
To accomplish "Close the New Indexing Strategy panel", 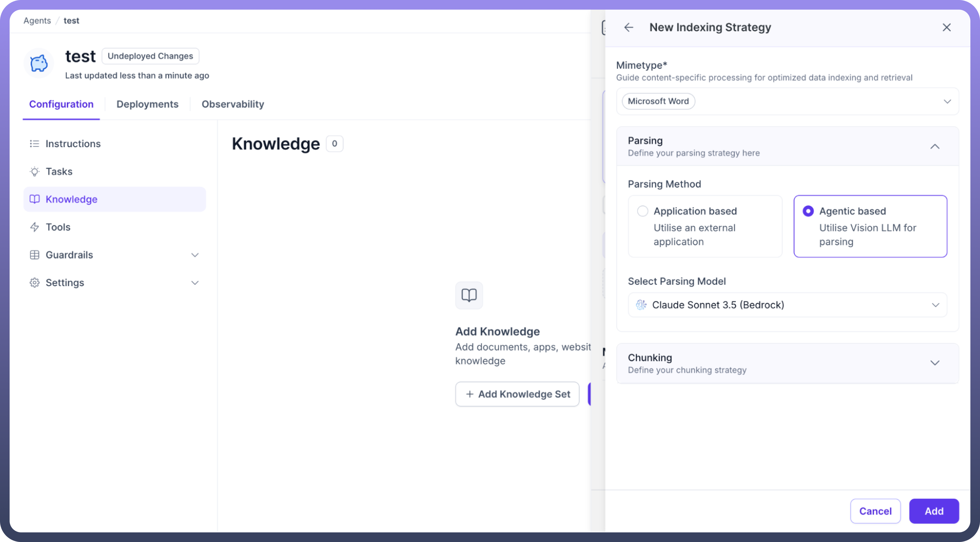I will 946,27.
